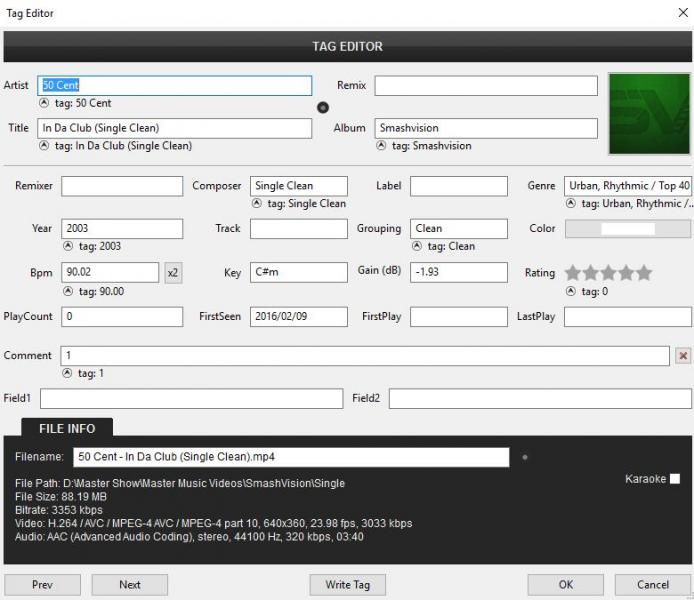Click the up-arrow icon beside rating tag: 0
694x600 pixels.
click(571, 291)
